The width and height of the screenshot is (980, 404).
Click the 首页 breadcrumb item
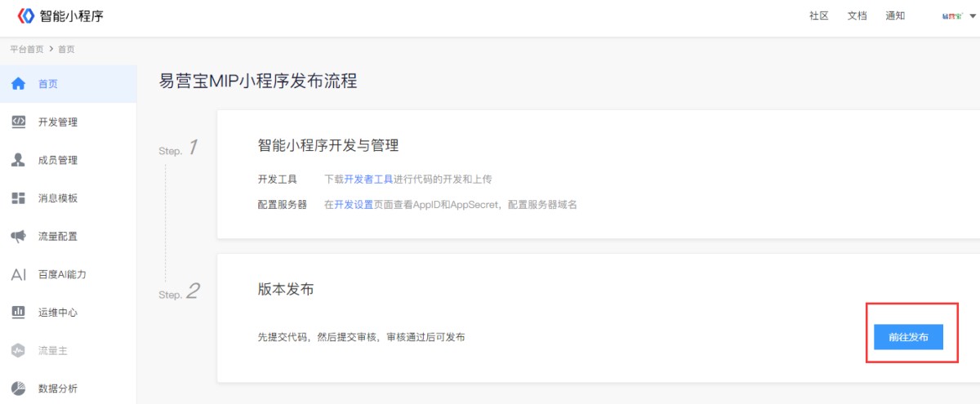[x=66, y=49]
